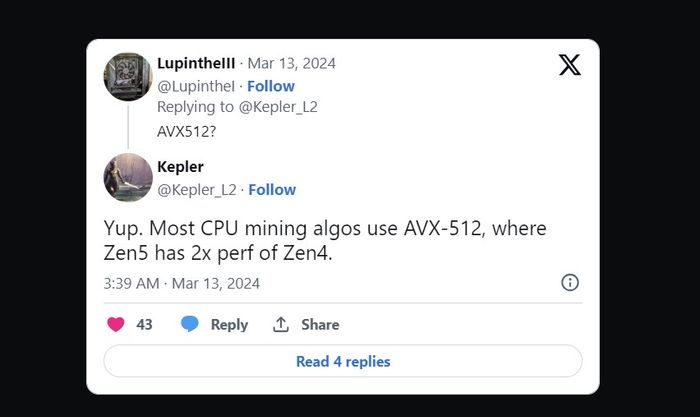
Task: Open LupintheIII's profile avatar
Action: 128,76
